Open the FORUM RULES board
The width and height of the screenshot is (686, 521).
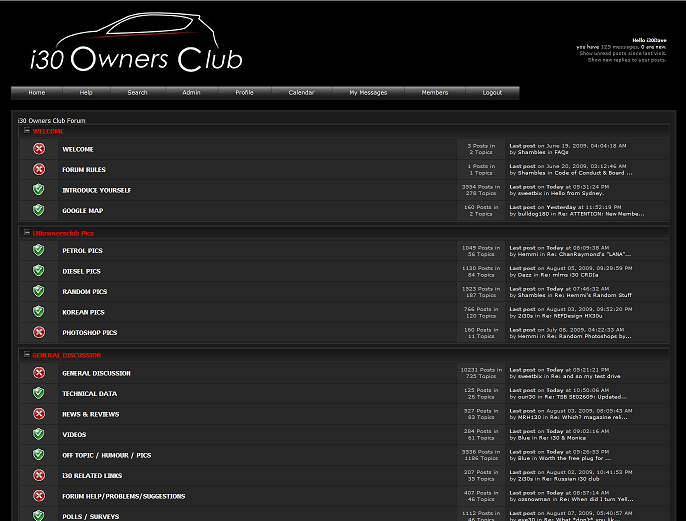tap(84, 170)
